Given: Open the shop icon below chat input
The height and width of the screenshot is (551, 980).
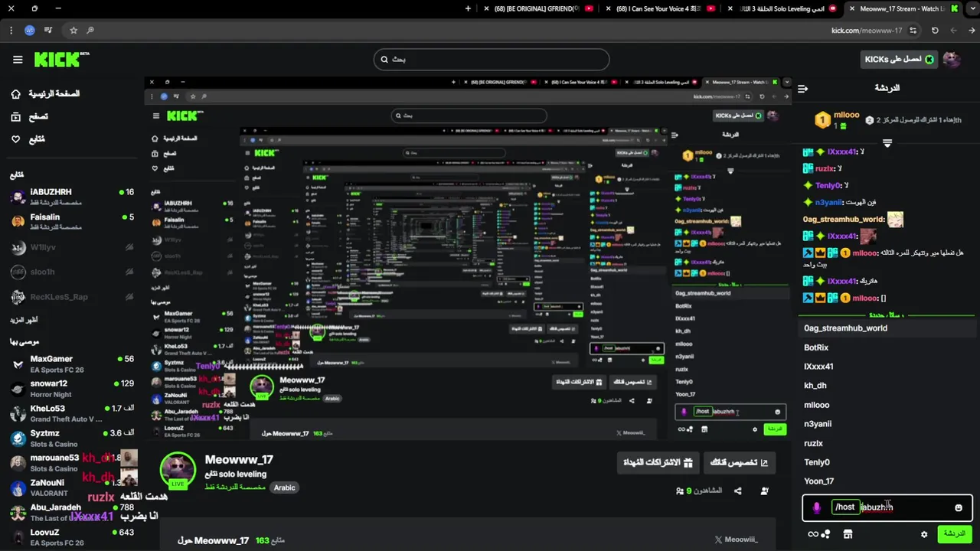Looking at the screenshot, I should pyautogui.click(x=848, y=534).
